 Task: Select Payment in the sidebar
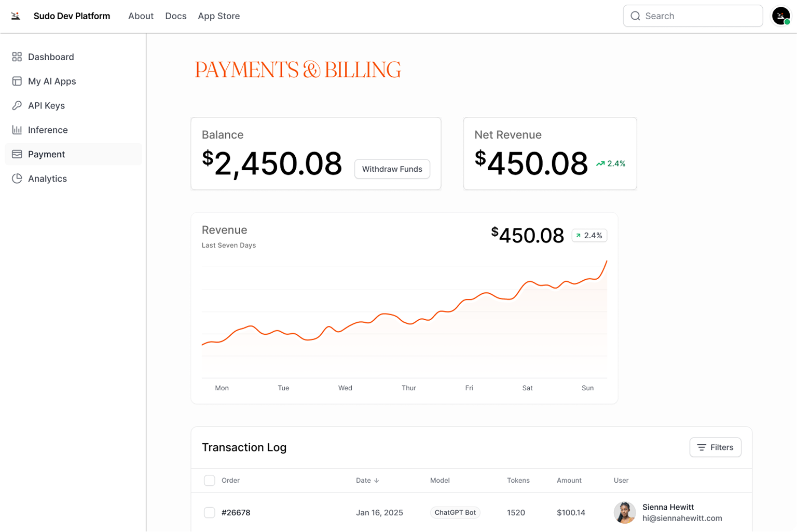click(73, 154)
